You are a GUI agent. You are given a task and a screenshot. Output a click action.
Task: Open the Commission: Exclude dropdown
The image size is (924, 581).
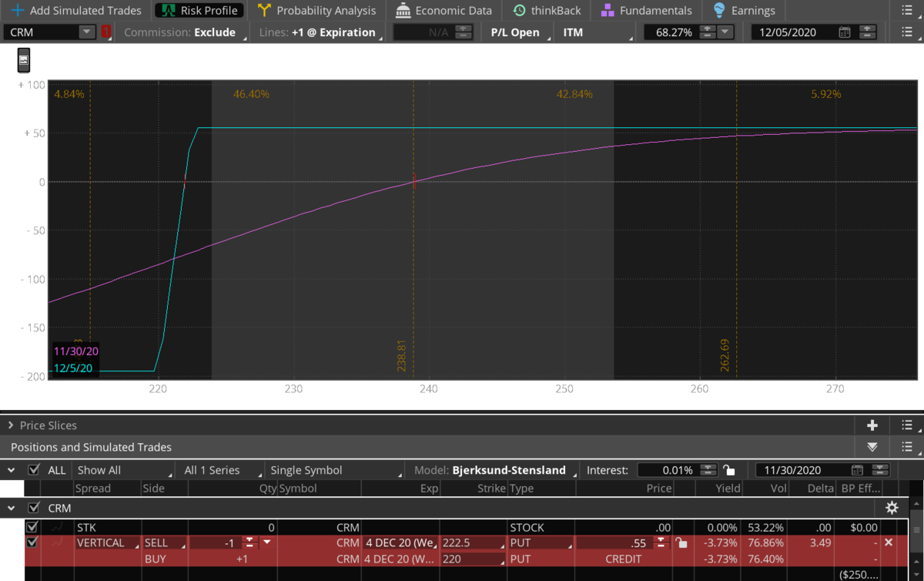pyautogui.click(x=185, y=32)
